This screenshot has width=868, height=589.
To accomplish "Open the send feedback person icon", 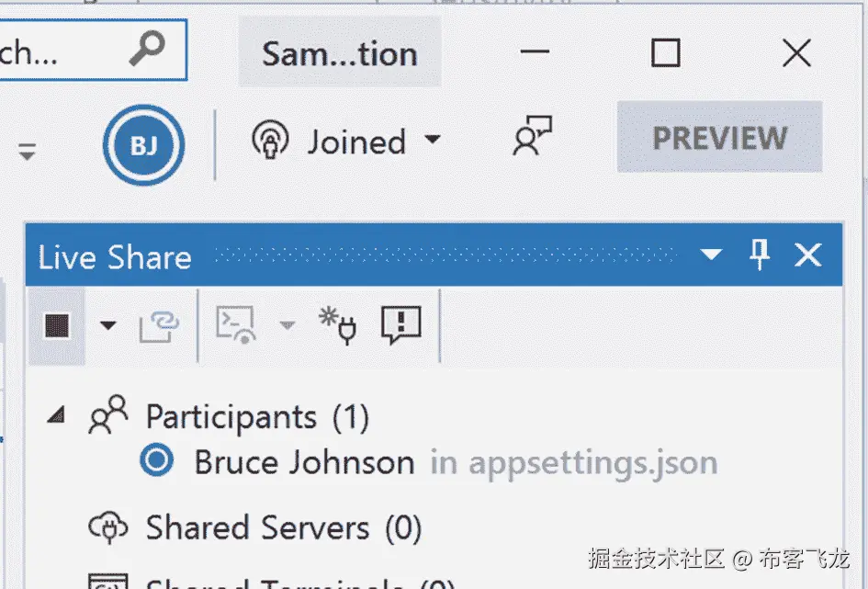I will 533,135.
